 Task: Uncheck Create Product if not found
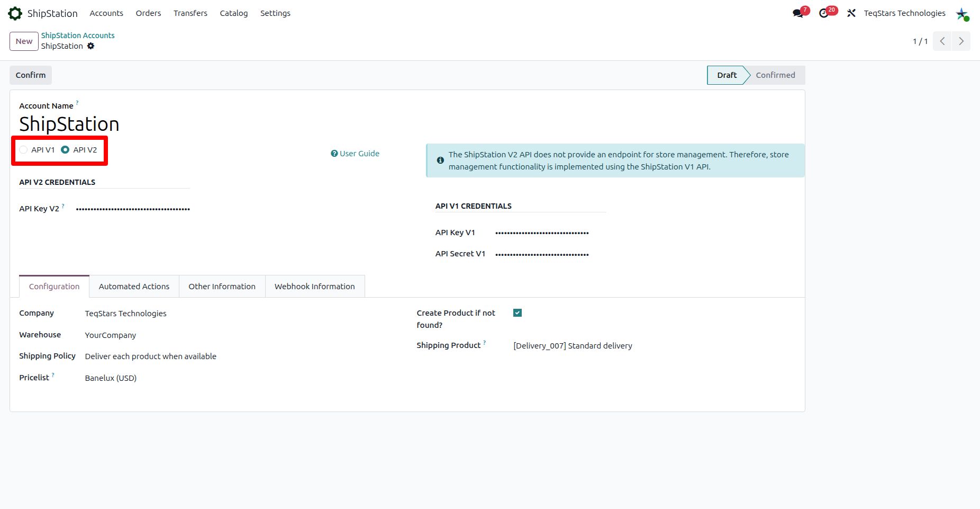coord(518,313)
